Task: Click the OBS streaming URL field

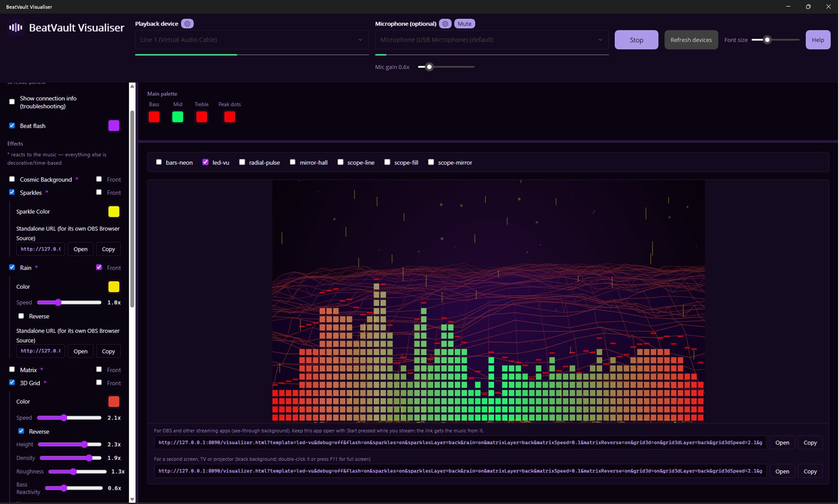Action: click(460, 443)
